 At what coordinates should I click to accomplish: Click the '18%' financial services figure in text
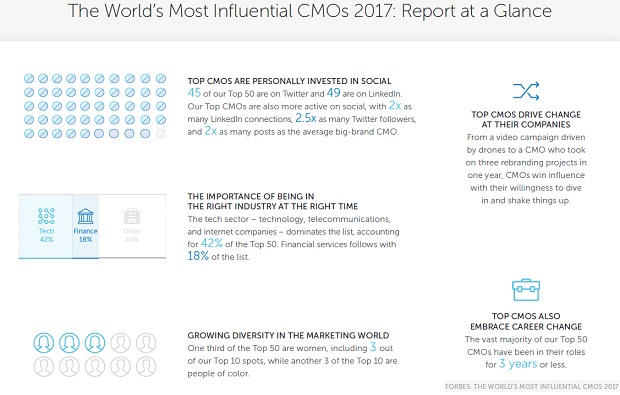(198, 256)
